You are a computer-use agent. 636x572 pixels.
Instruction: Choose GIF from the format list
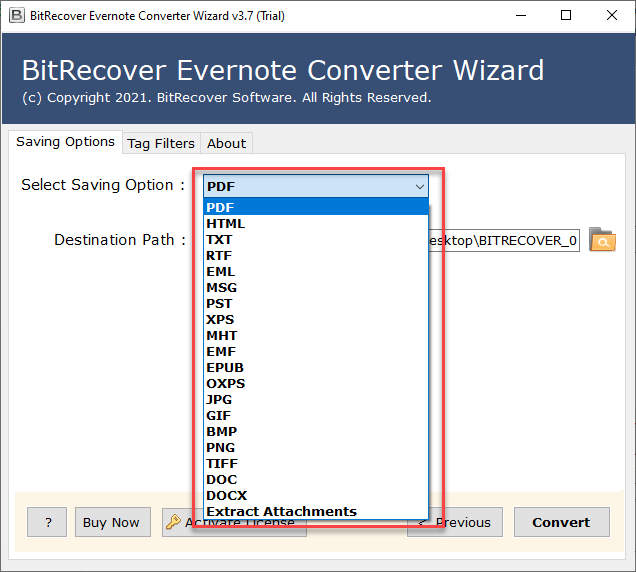(316, 416)
